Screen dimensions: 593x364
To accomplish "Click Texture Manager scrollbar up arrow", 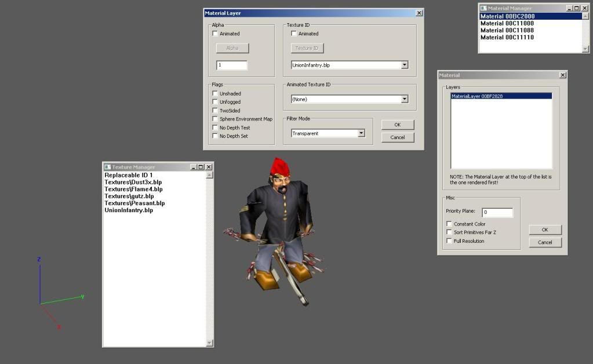I will tap(209, 176).
